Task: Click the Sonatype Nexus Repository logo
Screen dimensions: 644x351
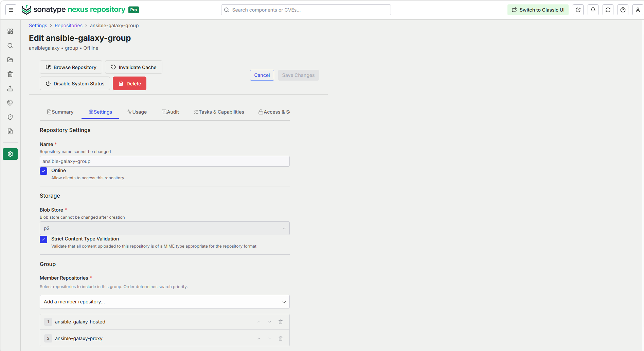Action: click(x=80, y=10)
